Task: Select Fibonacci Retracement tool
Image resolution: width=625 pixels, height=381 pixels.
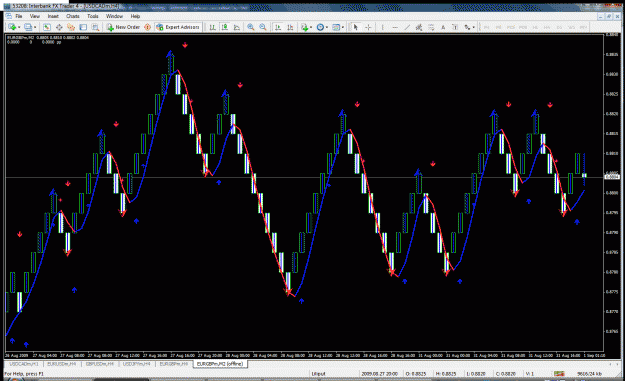Action: tap(431, 27)
